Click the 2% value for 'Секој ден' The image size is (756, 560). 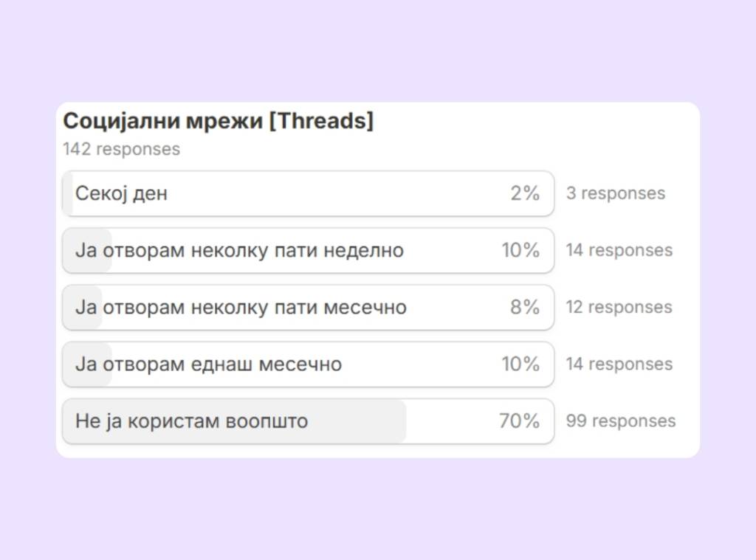[x=525, y=193]
